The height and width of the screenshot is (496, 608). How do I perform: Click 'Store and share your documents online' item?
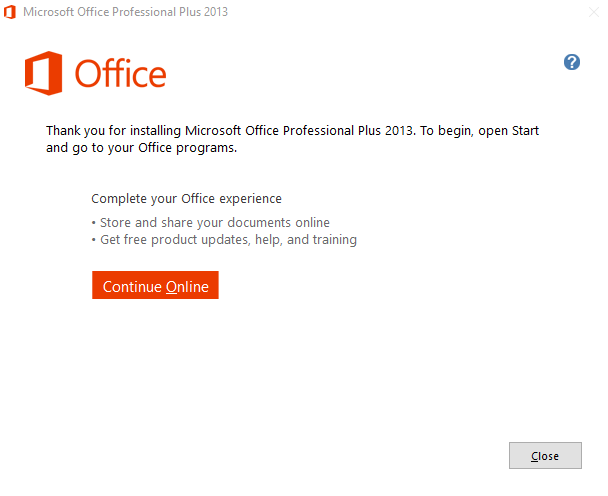point(215,223)
